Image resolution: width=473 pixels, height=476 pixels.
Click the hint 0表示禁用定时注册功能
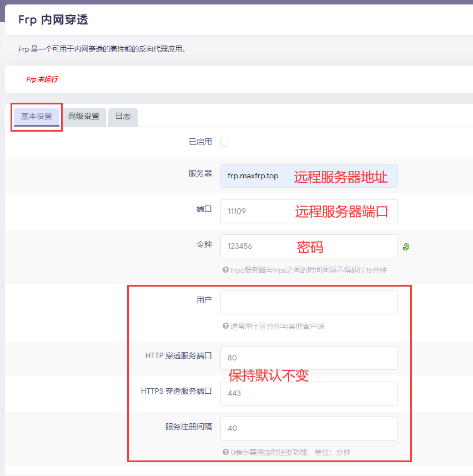(290, 452)
